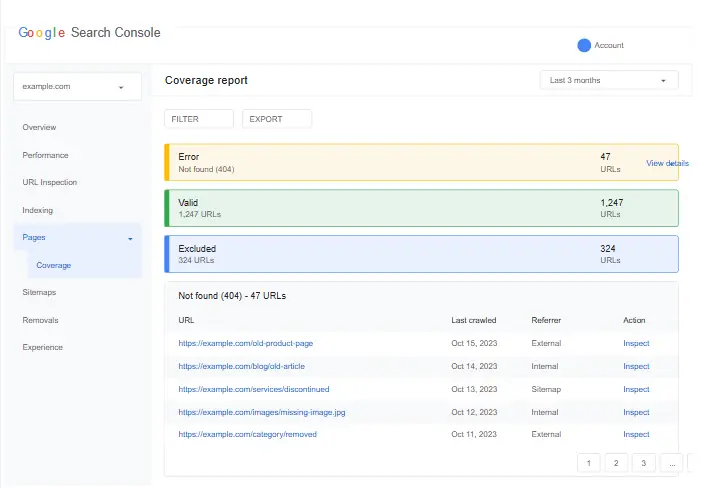
Task: Click the Oct 13, 2023 crawl date
Action: pyautogui.click(x=474, y=389)
